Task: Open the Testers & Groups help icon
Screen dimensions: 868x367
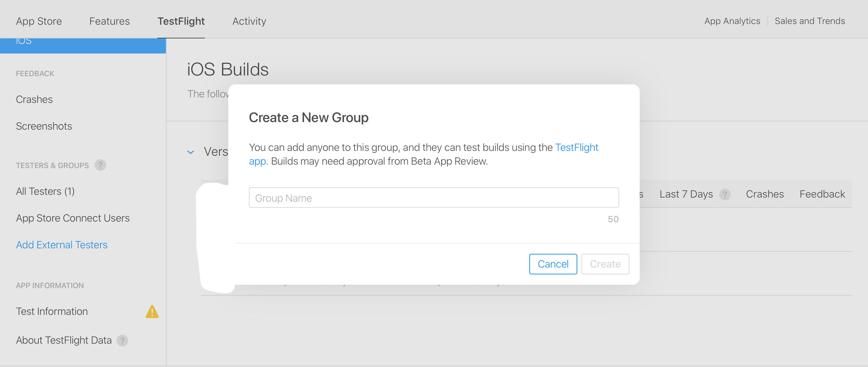Action: click(100, 165)
